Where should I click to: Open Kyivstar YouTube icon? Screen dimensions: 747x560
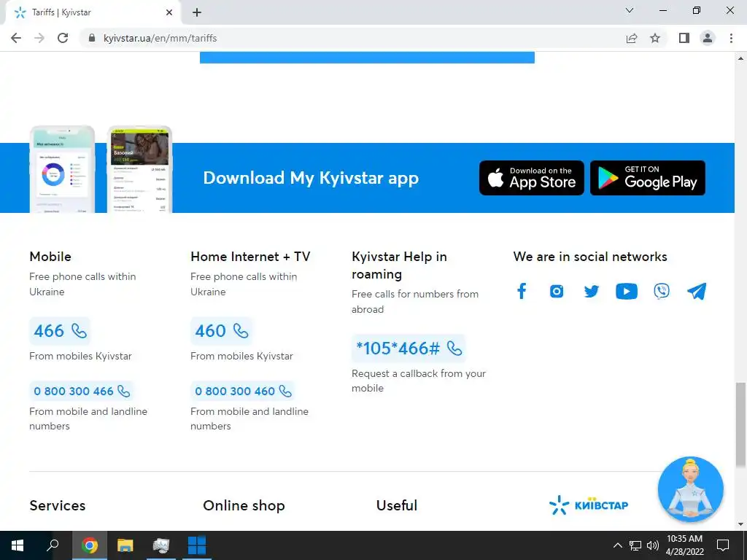(627, 291)
